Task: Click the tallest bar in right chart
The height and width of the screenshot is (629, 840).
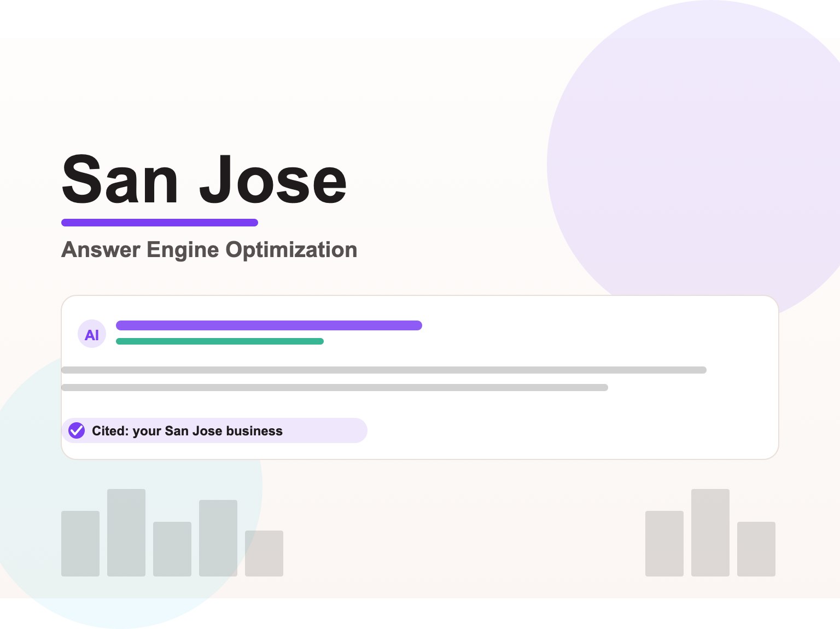Action: 710,533
